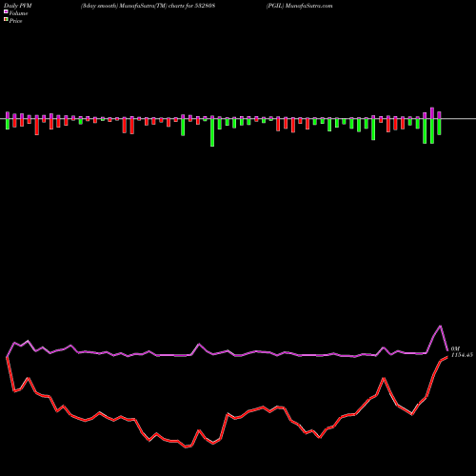Click the tallest green bar mid-chart
476x476 pixels.
pyautogui.click(x=212, y=132)
